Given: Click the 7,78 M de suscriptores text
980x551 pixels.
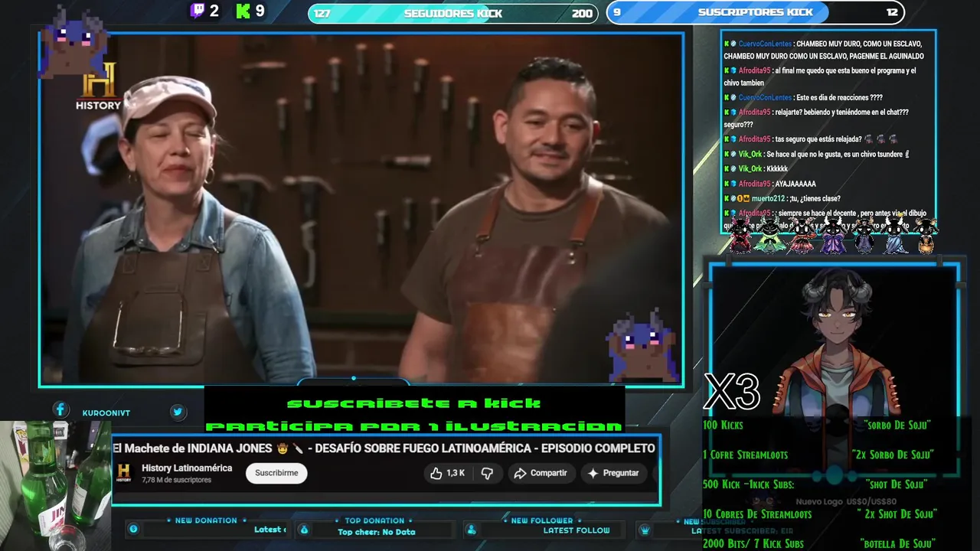Looking at the screenshot, I should 176,480.
